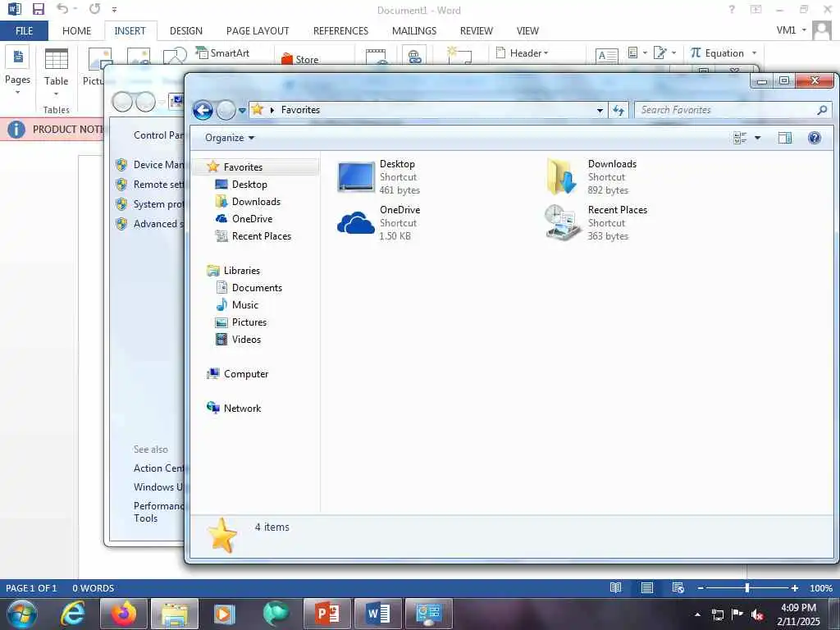
Task: Click zoom in plus in Word status bar
Action: pos(794,588)
